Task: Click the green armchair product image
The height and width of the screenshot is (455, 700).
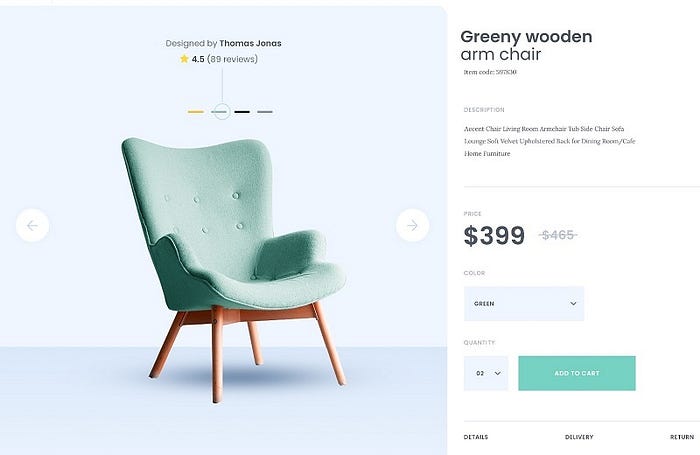Action: (x=233, y=268)
